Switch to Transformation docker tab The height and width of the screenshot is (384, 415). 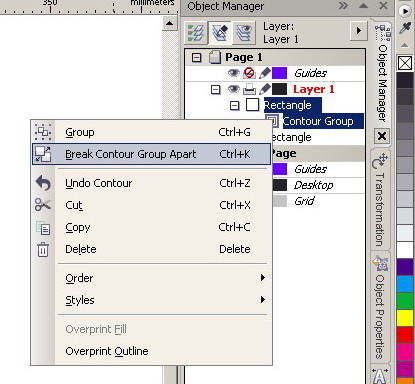coord(380,200)
